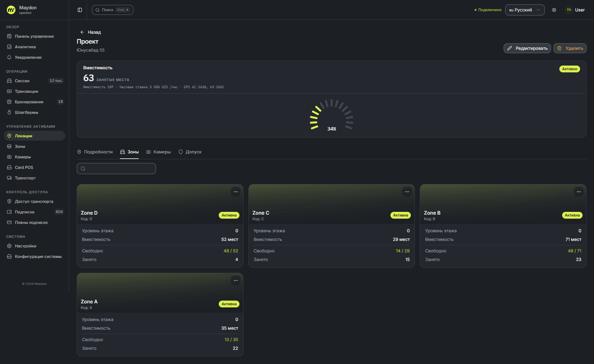Image resolution: width=594 pixels, height=364 pixels.
Task: Open Уведомления in the sidebar
Action: click(x=34, y=58)
